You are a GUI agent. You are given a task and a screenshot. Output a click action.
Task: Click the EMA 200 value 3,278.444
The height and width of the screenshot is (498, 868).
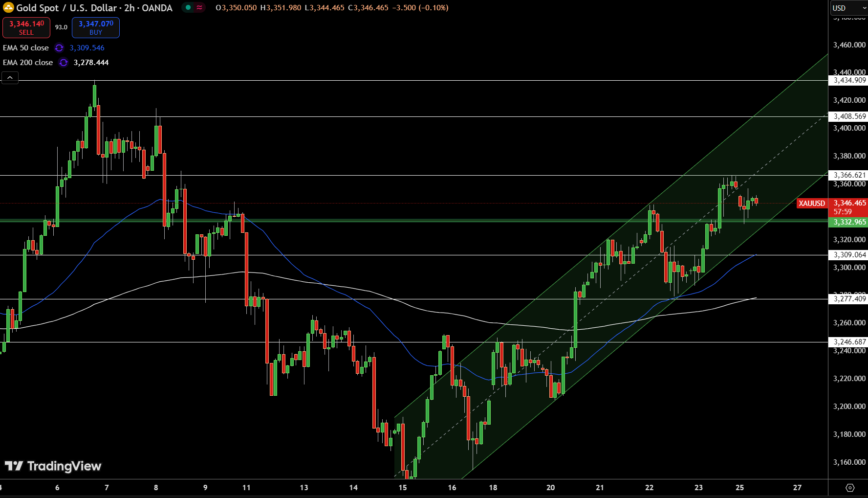coord(91,63)
